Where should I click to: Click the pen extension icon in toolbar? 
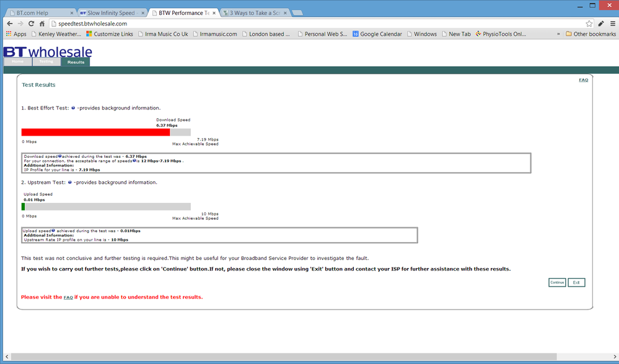601,24
